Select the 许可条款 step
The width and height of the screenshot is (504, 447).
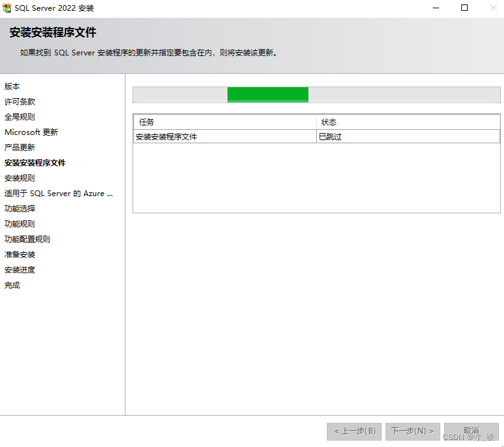coord(20,102)
